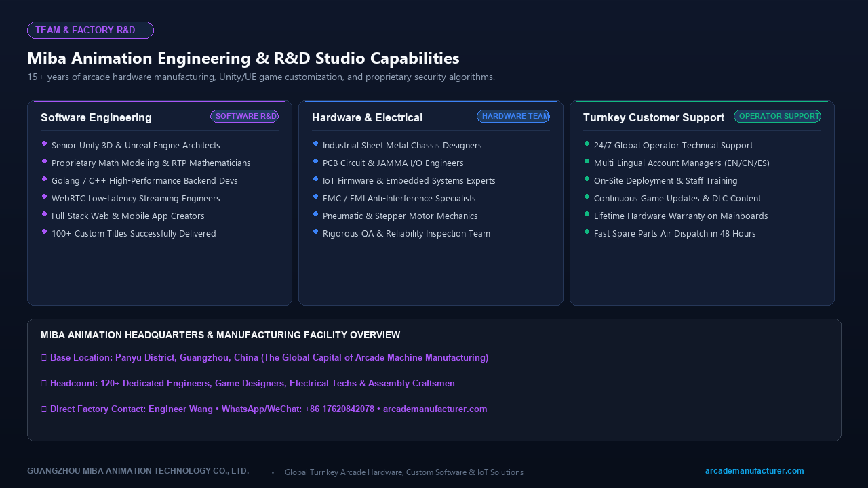
Task: Select 'Multi-Lingual Account Managers (EN/CN/ES)' line
Action: click(x=682, y=163)
